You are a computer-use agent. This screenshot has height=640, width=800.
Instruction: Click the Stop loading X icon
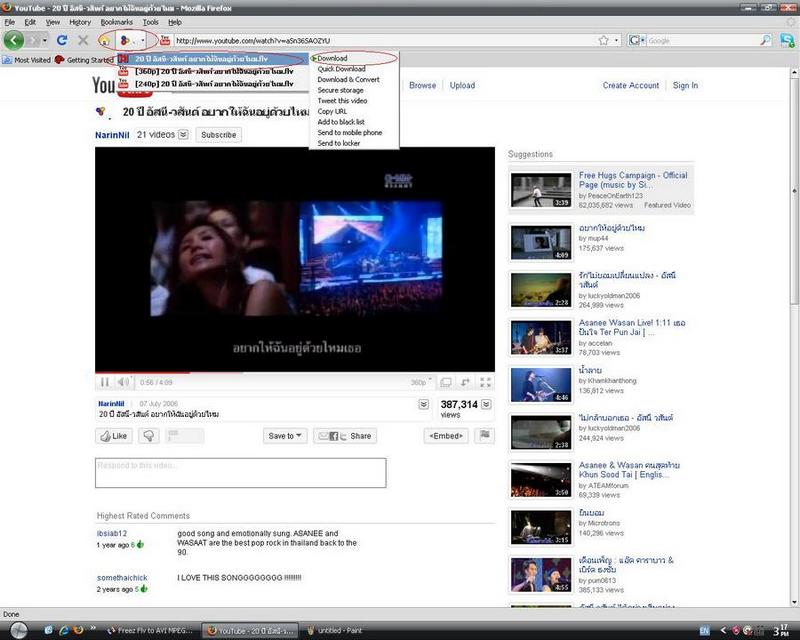[x=83, y=40]
